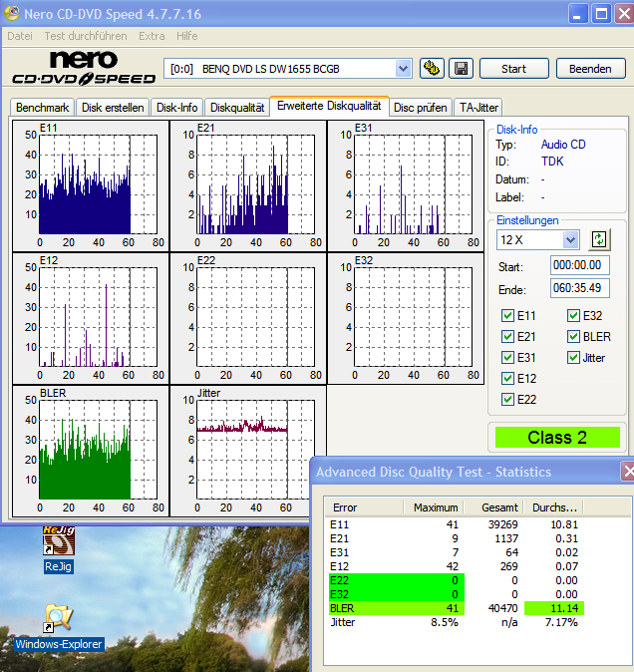Switch to the Benchmark tab
Image resolution: width=634 pixels, height=672 pixels.
(x=42, y=108)
